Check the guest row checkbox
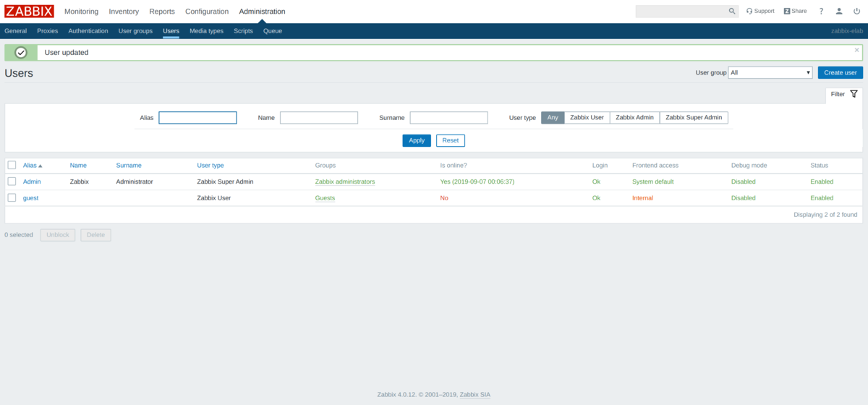Viewport: 868px width, 405px height. [12, 197]
